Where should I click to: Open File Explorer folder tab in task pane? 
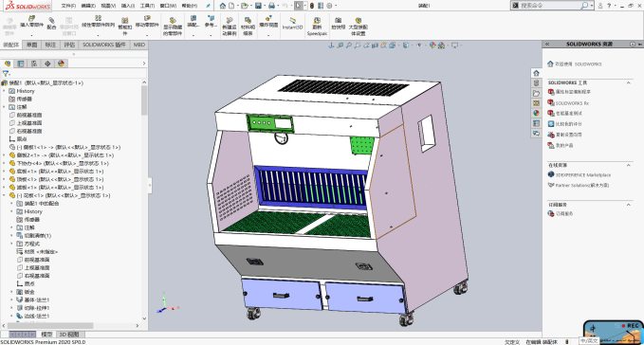tap(536, 93)
